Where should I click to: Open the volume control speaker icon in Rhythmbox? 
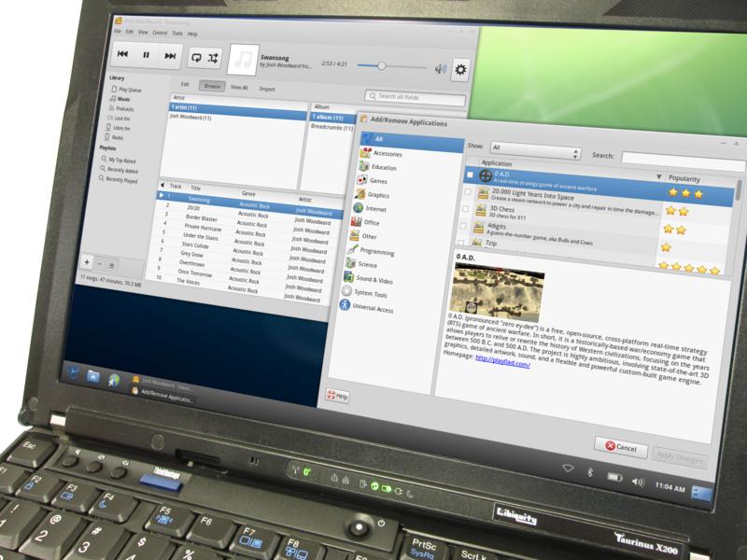[x=440, y=68]
